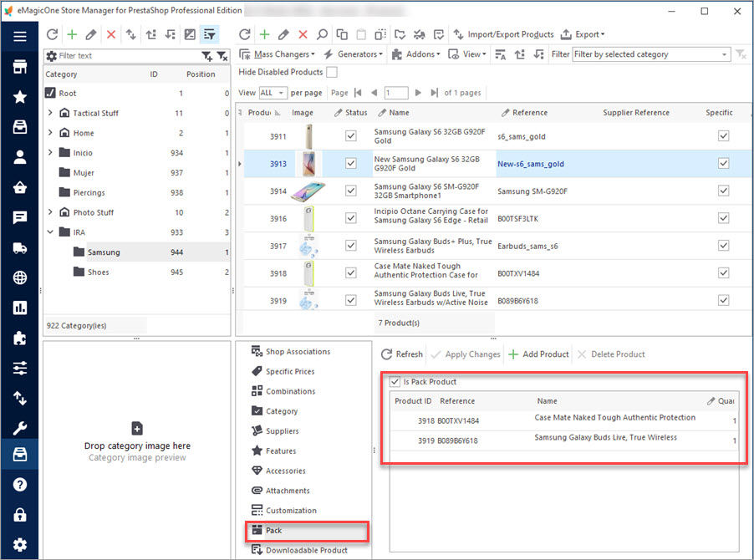Open the View menu button
754x560 pixels.
coord(467,54)
